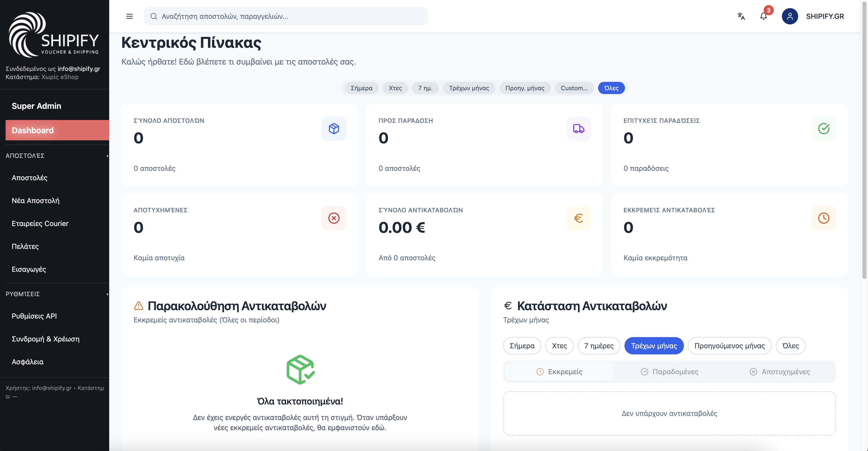Click the package icon on Σύνολο Αποστολών card
Screen dimensions: 868x451
click(334, 129)
